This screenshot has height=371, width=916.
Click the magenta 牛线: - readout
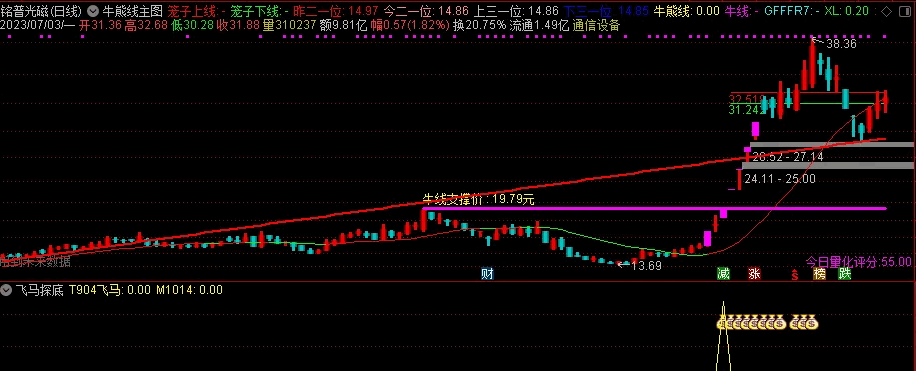(741, 11)
